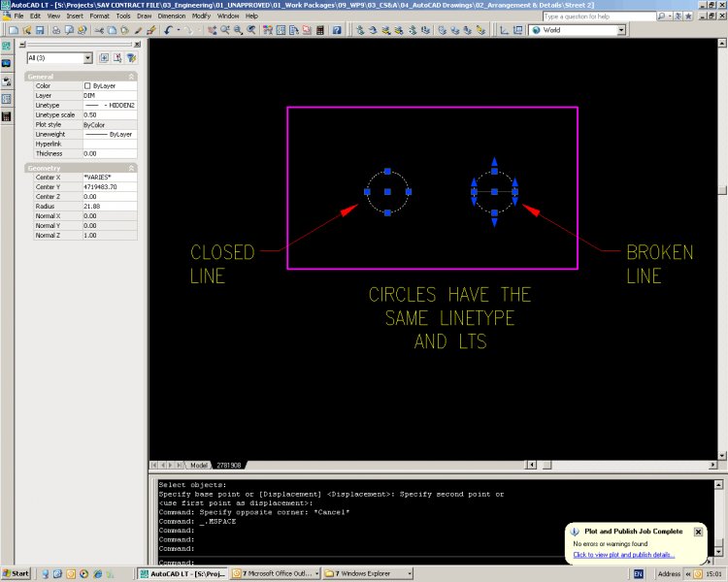Open the All (3) object selection dropdown

[87, 58]
